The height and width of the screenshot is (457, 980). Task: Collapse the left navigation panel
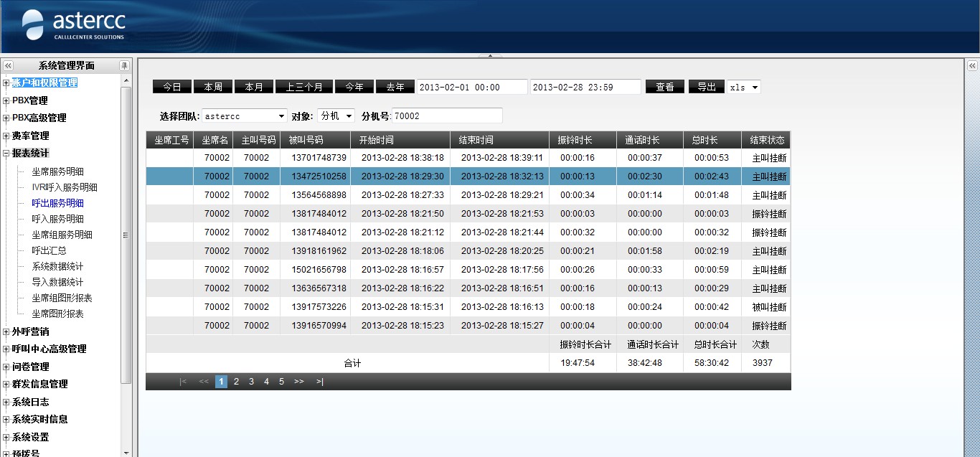8,65
